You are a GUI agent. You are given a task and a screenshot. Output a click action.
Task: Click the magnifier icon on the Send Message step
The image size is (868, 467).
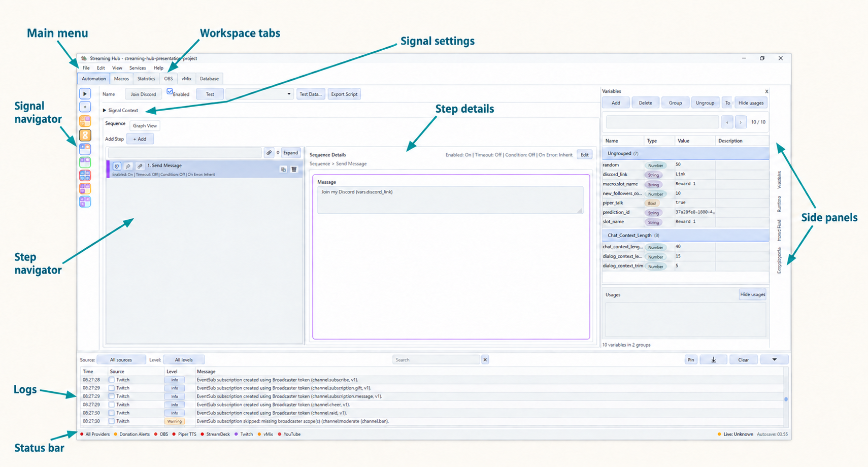point(128,166)
